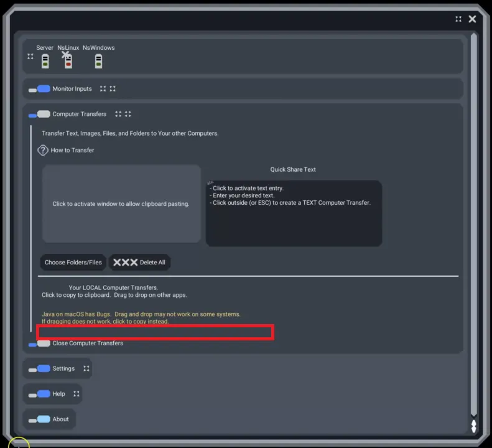Click first expand icon beside Monitor Inputs
492x448 pixels.
point(103,89)
